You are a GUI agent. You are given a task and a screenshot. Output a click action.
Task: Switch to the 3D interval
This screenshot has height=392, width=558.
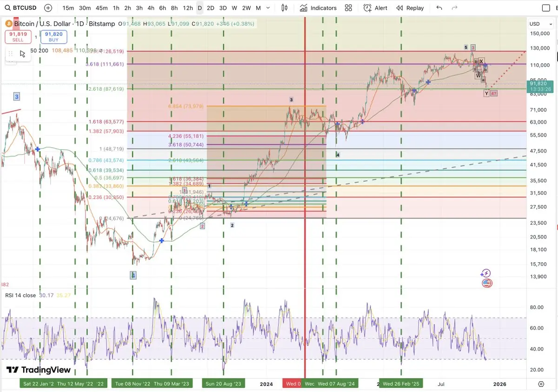pyautogui.click(x=223, y=8)
